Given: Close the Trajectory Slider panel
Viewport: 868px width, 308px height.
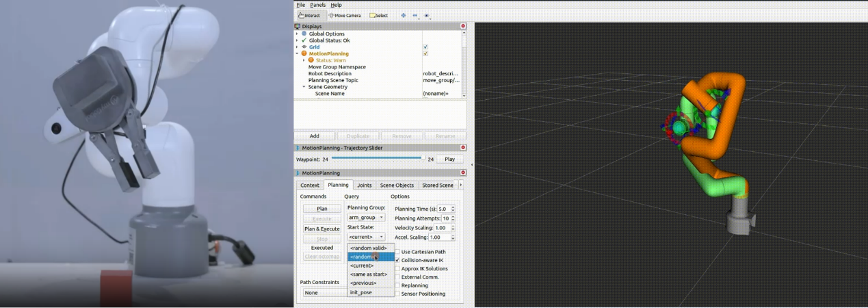Looking at the screenshot, I should click(x=463, y=147).
